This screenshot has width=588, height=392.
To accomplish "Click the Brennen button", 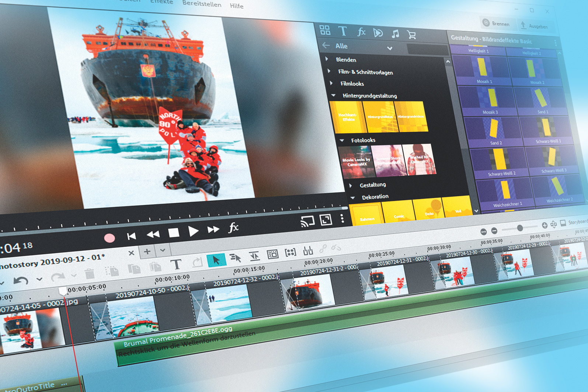I will pyautogui.click(x=496, y=23).
